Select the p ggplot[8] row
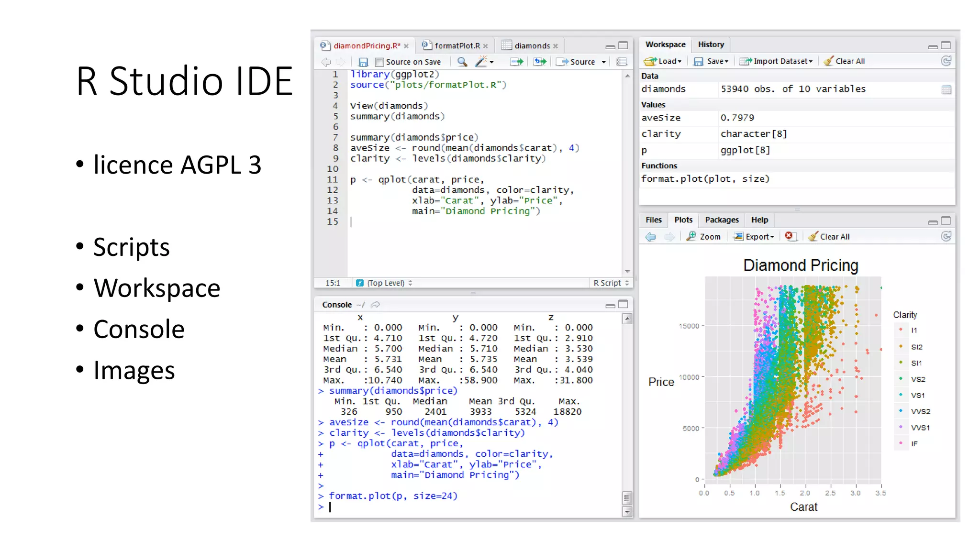The height and width of the screenshot is (551, 980). coord(797,151)
